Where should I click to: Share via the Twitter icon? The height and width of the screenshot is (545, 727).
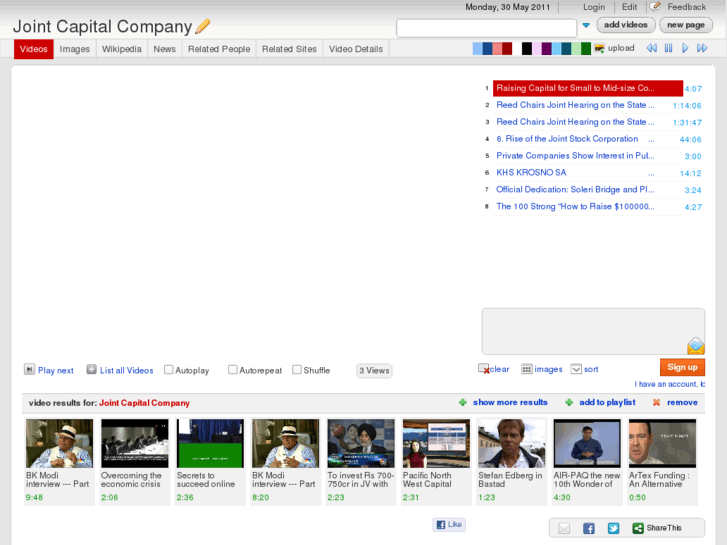point(613,528)
